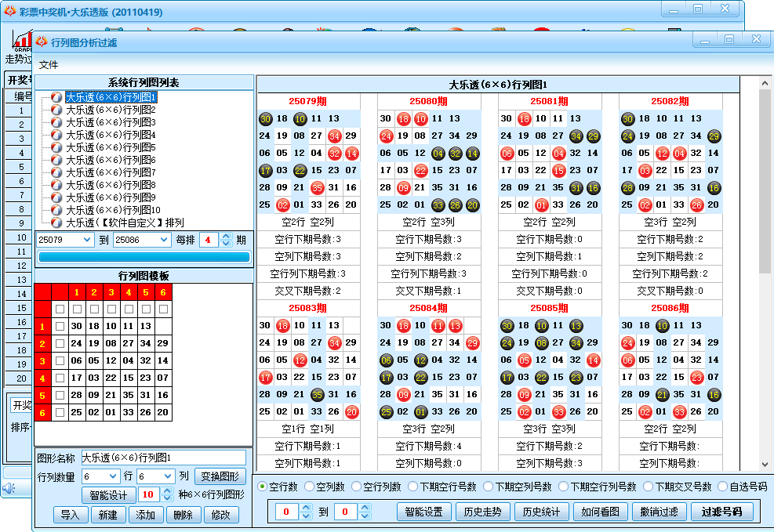
Task: Click the 图形名称 text field
Action: click(163, 458)
